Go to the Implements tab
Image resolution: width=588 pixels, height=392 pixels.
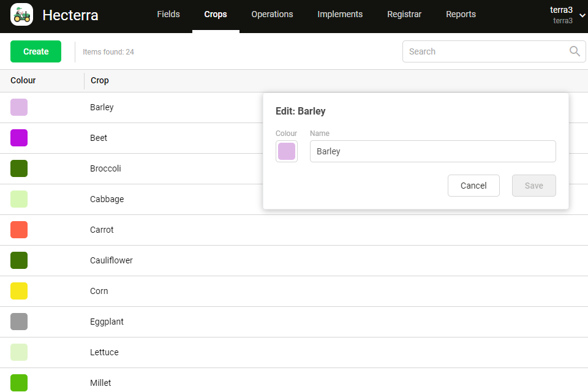pyautogui.click(x=340, y=14)
